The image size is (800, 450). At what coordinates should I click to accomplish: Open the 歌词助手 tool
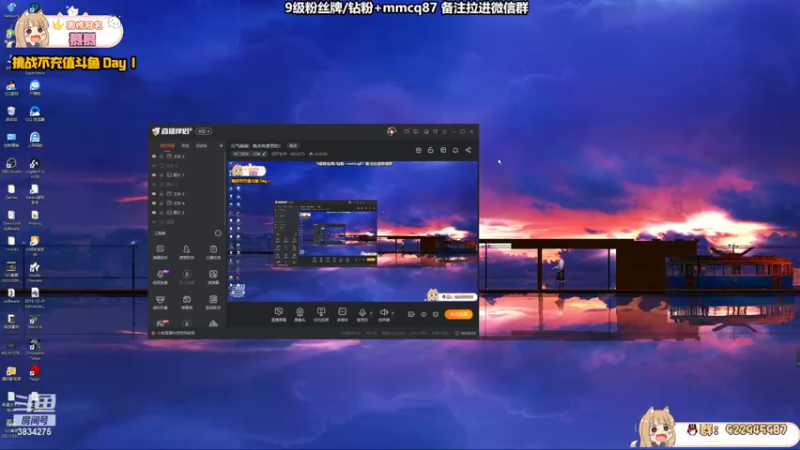[213, 302]
